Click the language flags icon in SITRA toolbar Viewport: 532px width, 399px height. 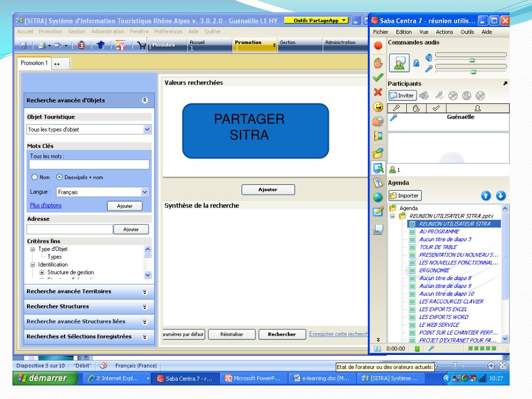point(120,45)
